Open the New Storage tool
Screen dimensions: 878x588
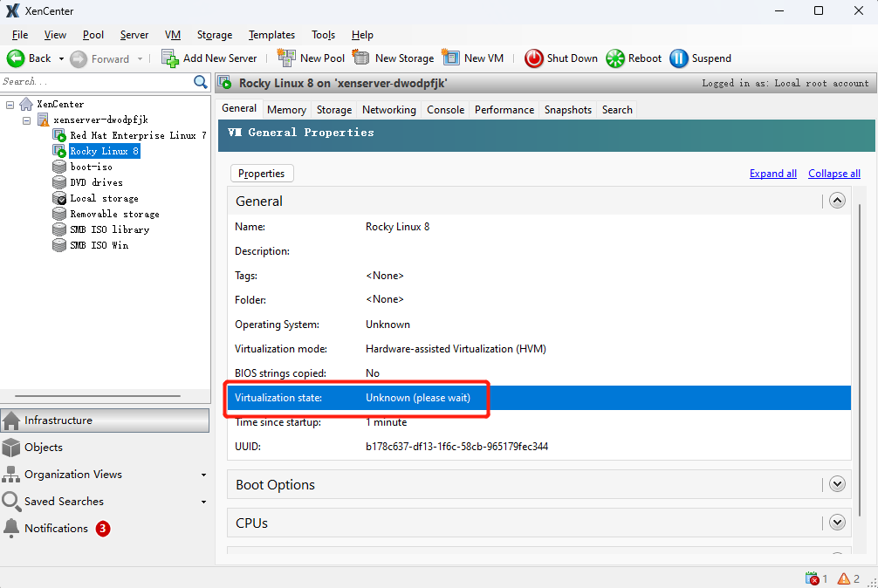[x=394, y=58]
